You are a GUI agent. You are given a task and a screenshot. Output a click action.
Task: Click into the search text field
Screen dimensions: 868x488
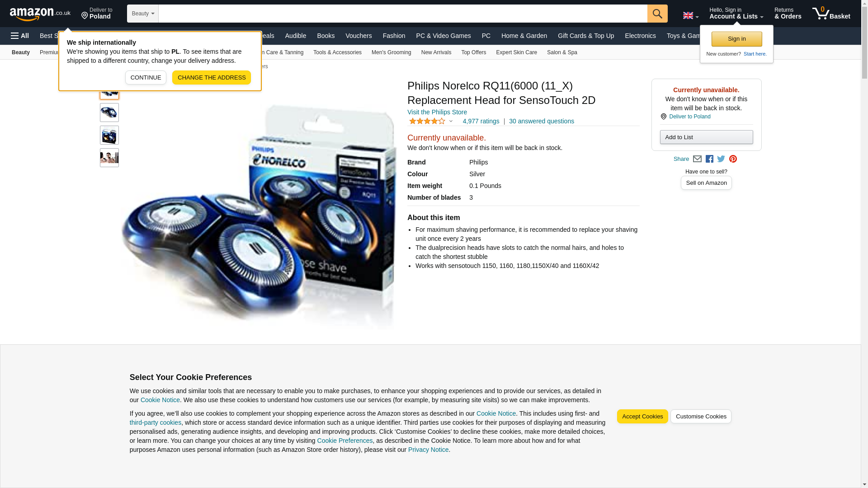click(x=403, y=14)
